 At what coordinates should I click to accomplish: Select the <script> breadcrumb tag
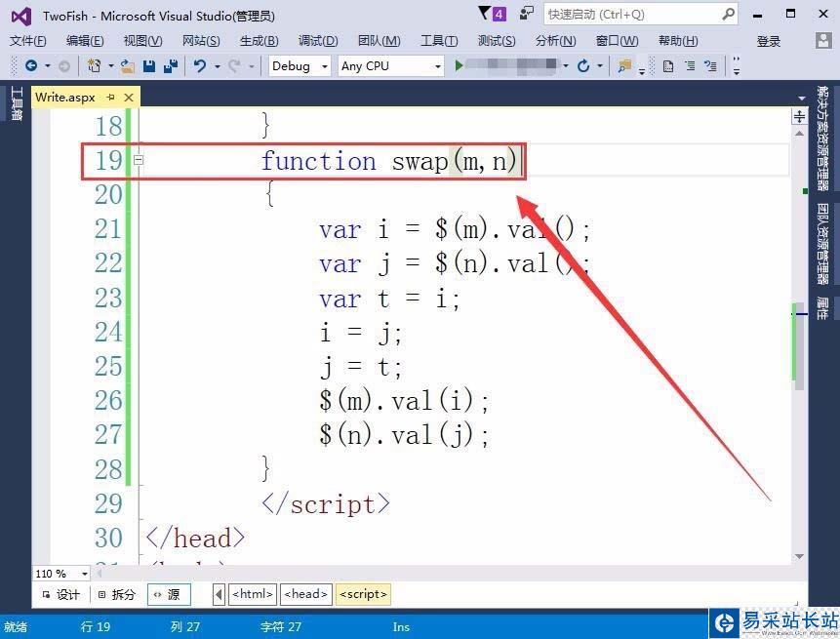tap(363, 594)
